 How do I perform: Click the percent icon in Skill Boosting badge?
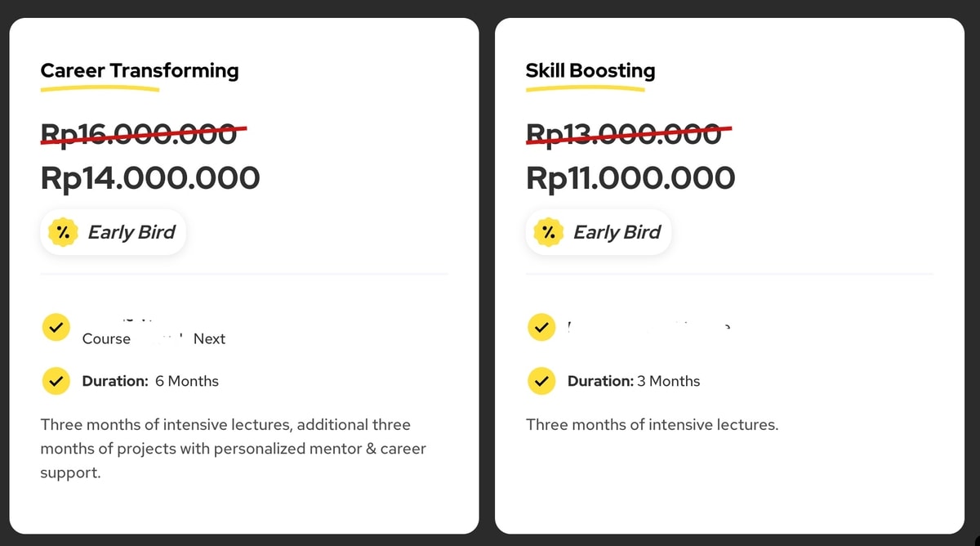549,233
